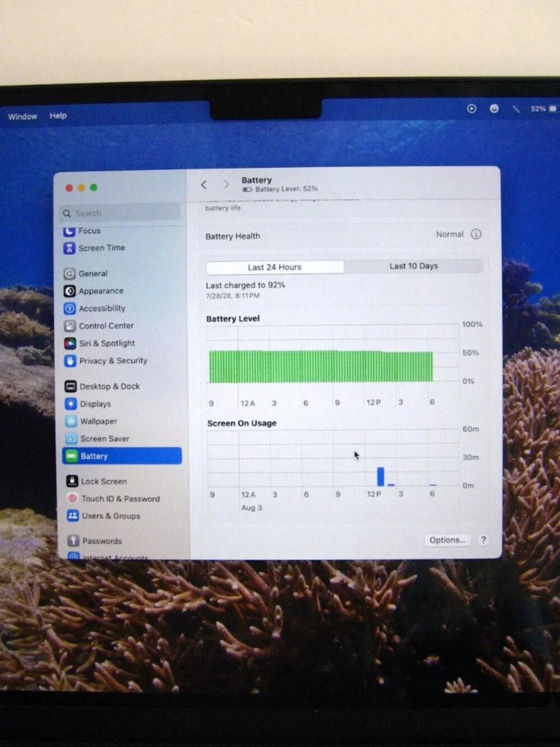Open the Battery Health info icon
Screen dimensions: 560x747
click(476, 234)
